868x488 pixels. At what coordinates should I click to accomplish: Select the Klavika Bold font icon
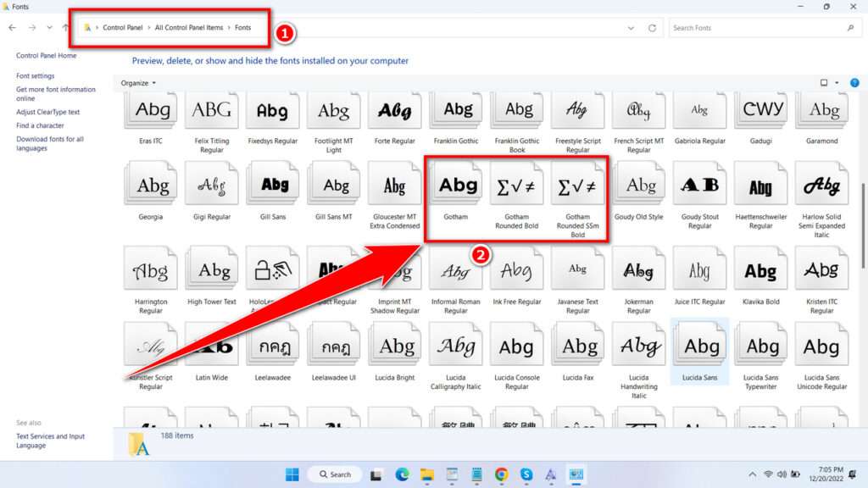(761, 269)
